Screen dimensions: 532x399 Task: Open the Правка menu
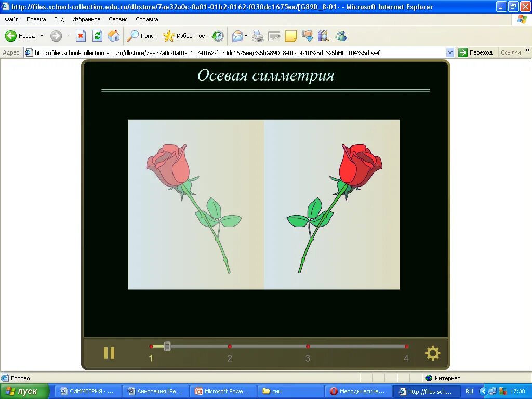[36, 19]
